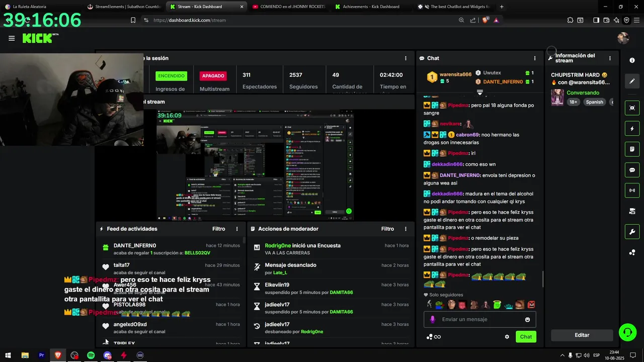Click the purple microphone icon in message box
The width and height of the screenshot is (644, 362).
coord(433,319)
